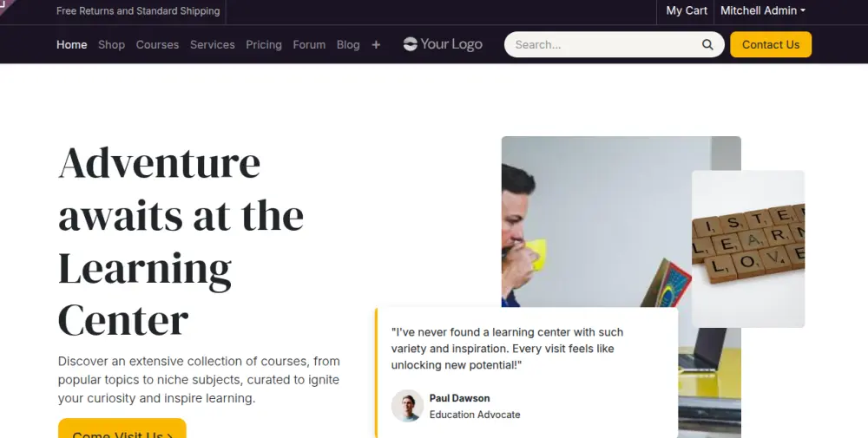This screenshot has width=868, height=438.
Task: Open the Blog page
Action: (348, 45)
